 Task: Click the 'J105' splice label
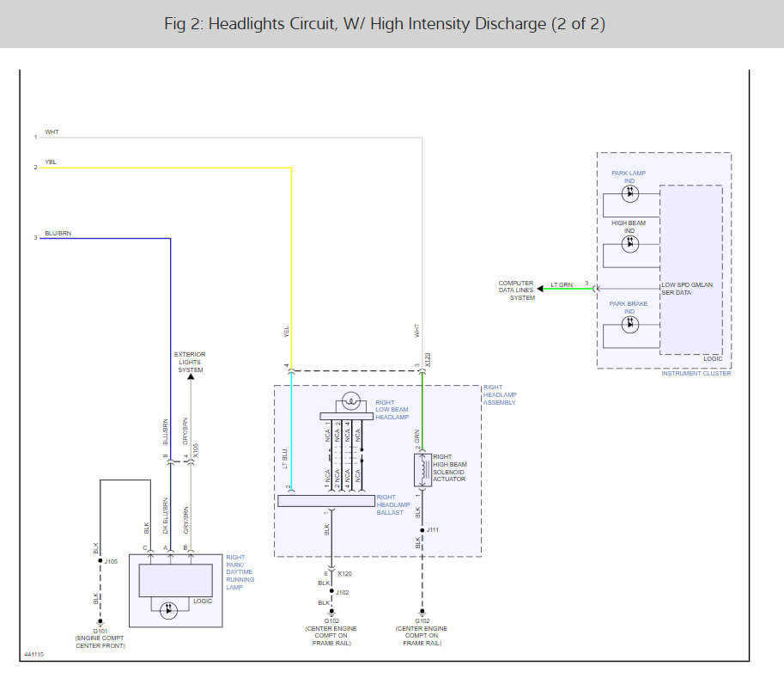click(x=111, y=561)
